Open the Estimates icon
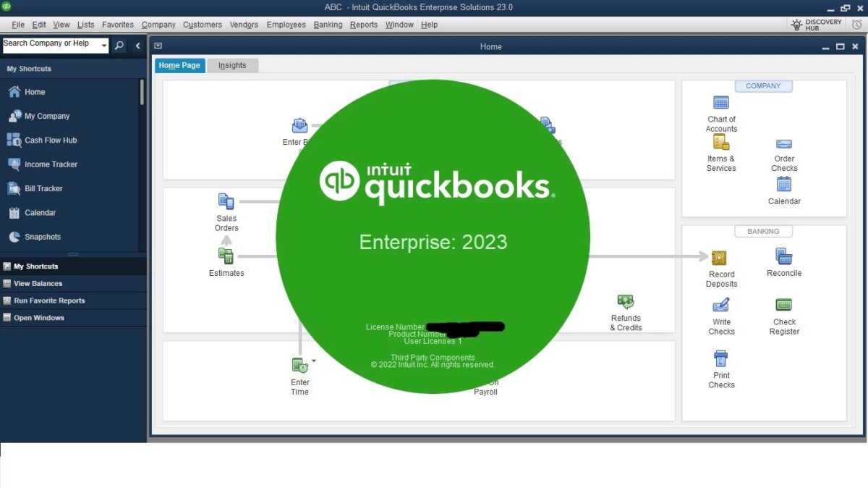 226,256
